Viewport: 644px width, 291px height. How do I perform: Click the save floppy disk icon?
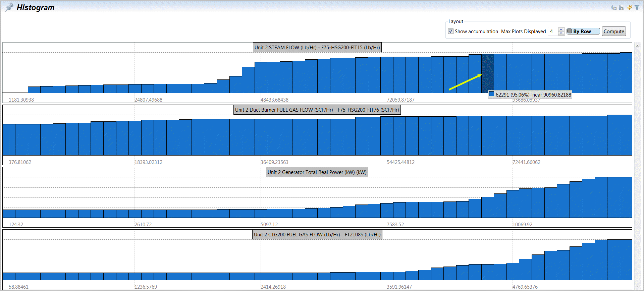coord(622,7)
